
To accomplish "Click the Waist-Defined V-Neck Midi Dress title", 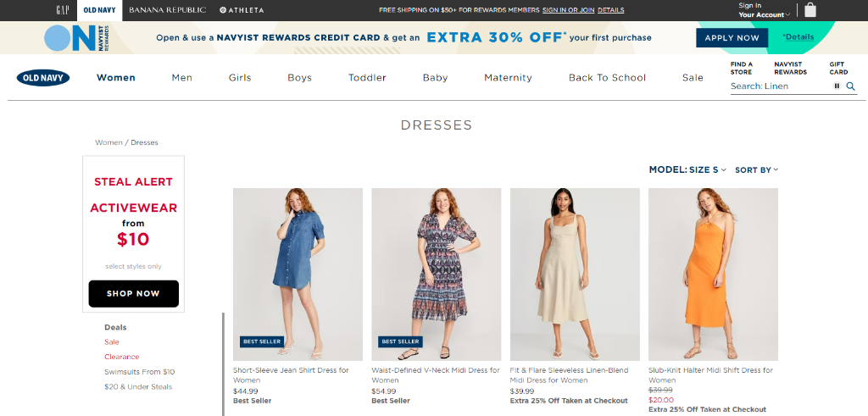I will pyautogui.click(x=436, y=375).
